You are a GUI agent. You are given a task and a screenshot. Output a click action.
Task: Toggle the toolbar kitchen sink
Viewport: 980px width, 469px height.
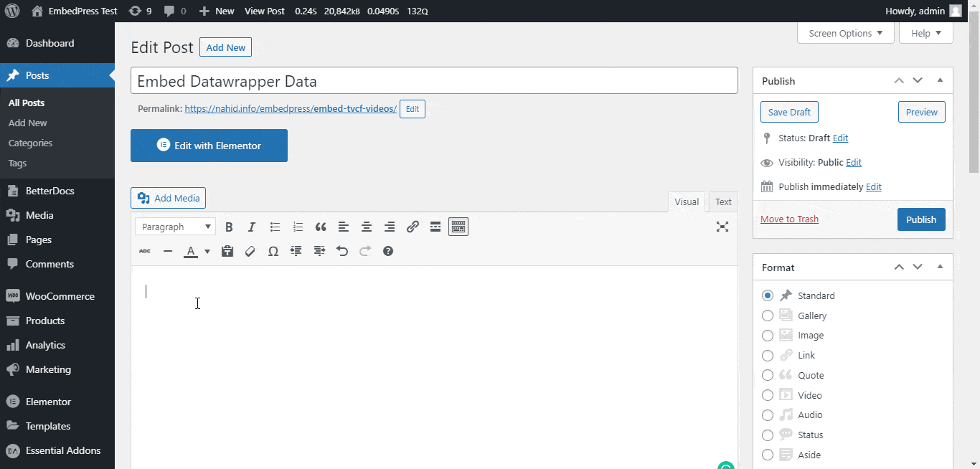(458, 227)
